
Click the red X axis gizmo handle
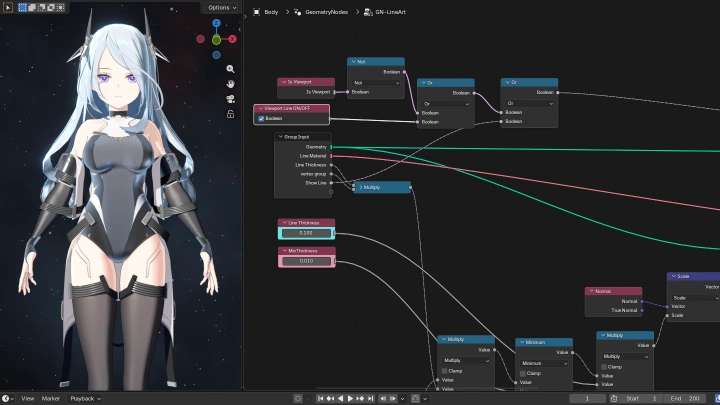(232, 39)
